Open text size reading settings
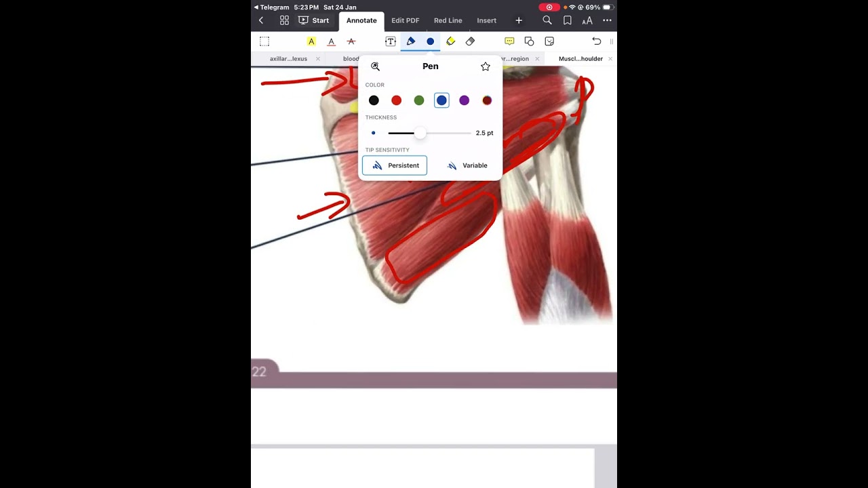868x488 pixels. click(x=587, y=20)
